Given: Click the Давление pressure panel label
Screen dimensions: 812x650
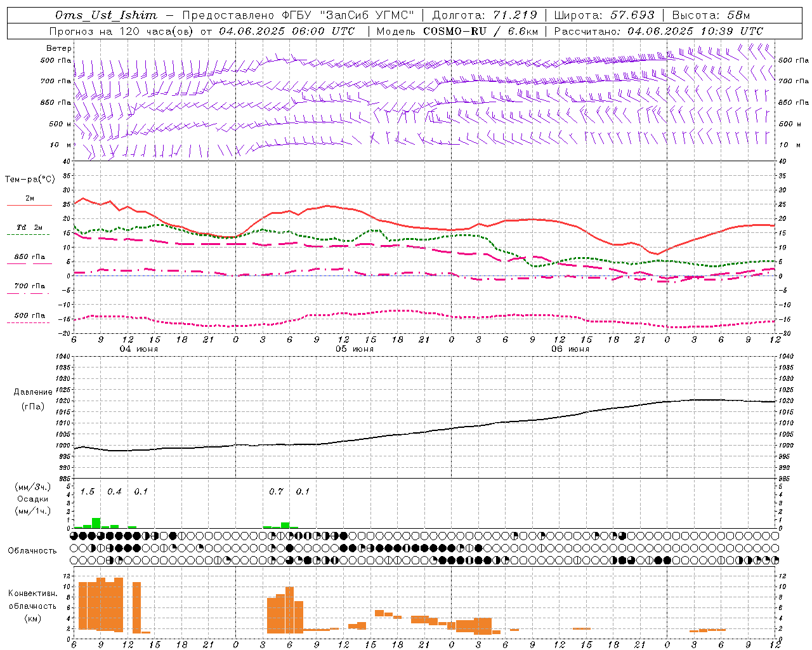Looking at the screenshot, I should (x=33, y=392).
